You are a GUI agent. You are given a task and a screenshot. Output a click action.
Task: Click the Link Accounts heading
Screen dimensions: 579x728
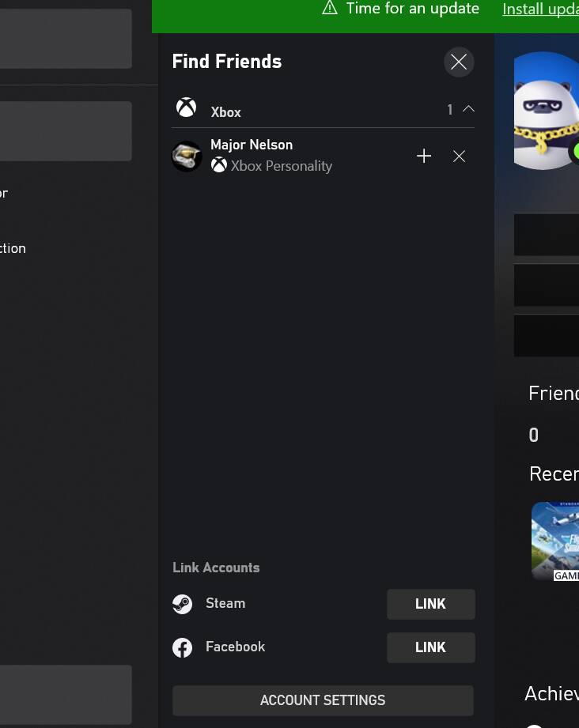pyautogui.click(x=216, y=568)
